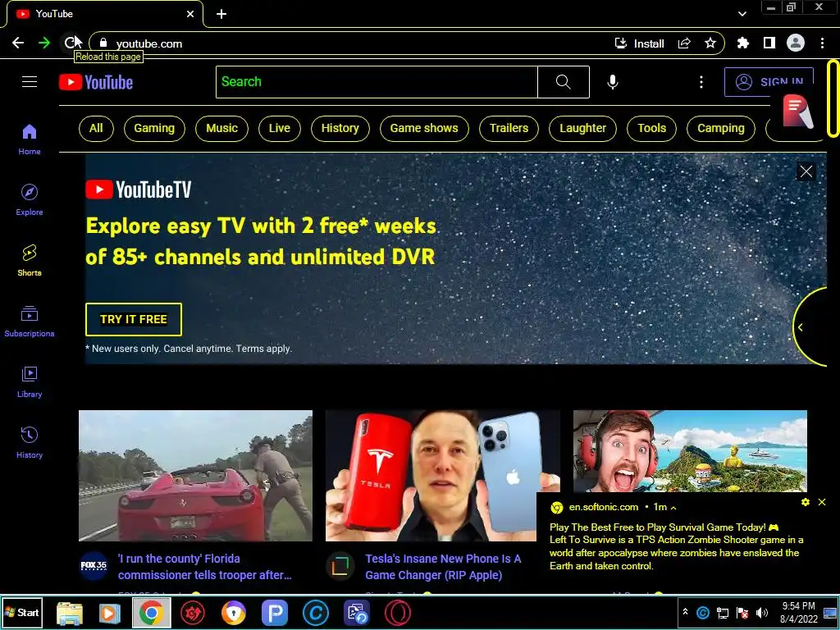Toggle Chrome side panel icon
This screenshot has width=840, height=630.
[x=769, y=43]
